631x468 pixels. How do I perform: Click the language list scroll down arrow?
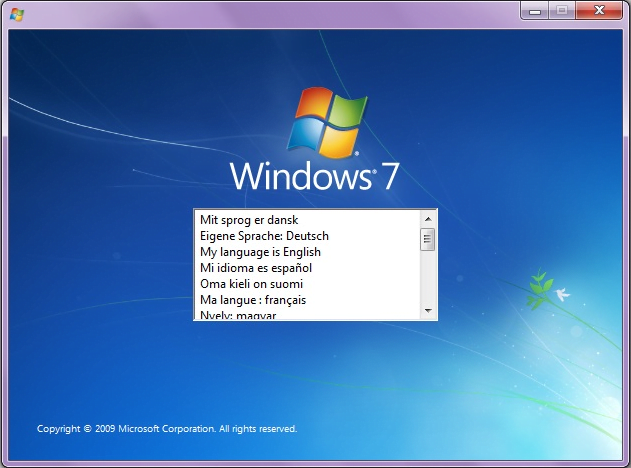click(428, 311)
